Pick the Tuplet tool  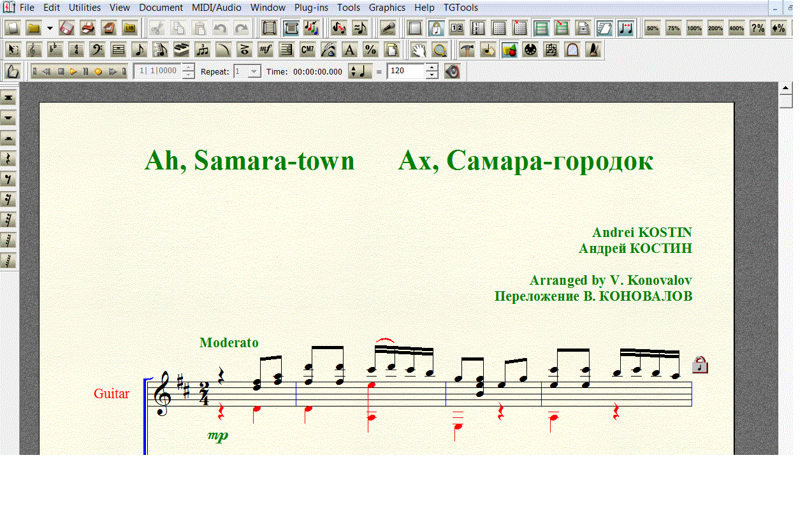(x=203, y=50)
